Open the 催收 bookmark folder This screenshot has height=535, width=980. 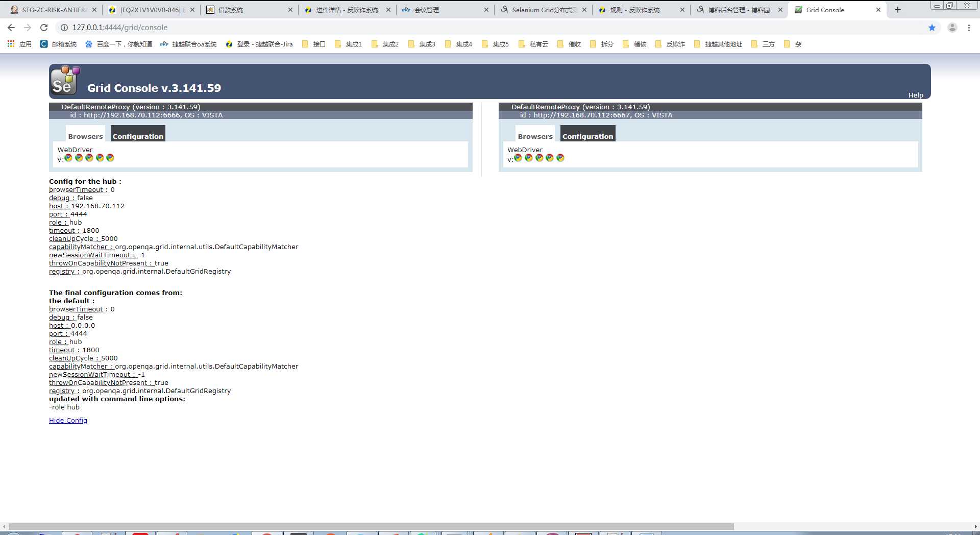point(569,44)
